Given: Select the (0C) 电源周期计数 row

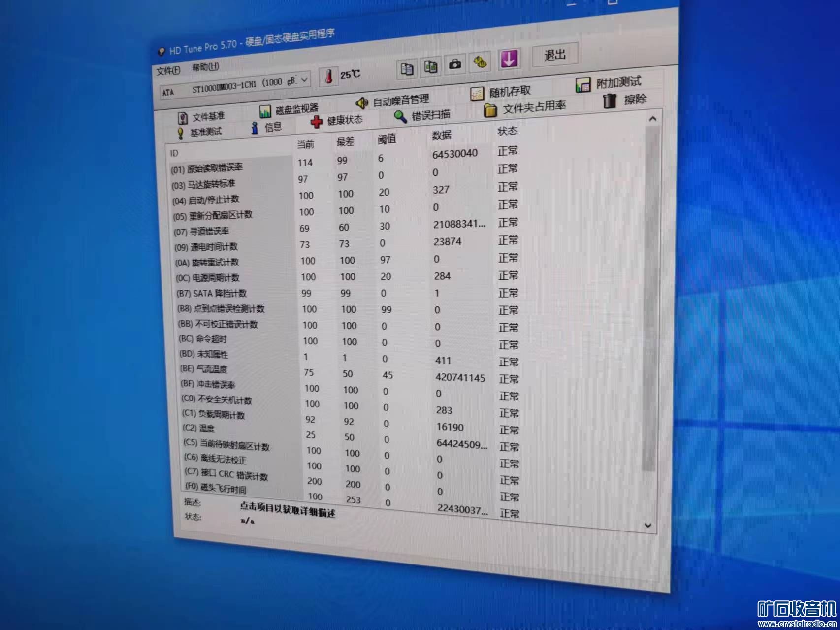Looking at the screenshot, I should click(348, 277).
